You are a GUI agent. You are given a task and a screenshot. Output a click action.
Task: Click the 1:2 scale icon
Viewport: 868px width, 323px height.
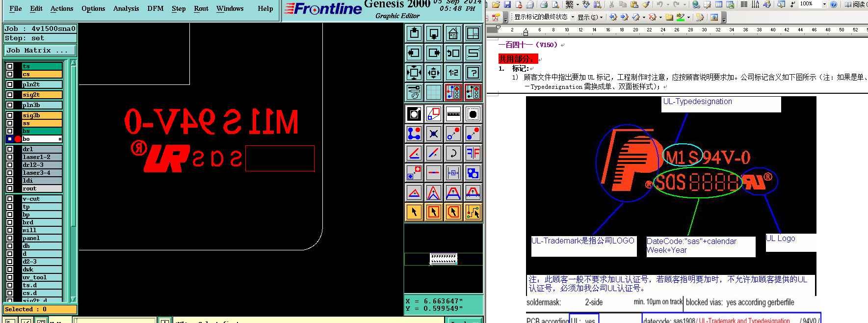pos(453,73)
